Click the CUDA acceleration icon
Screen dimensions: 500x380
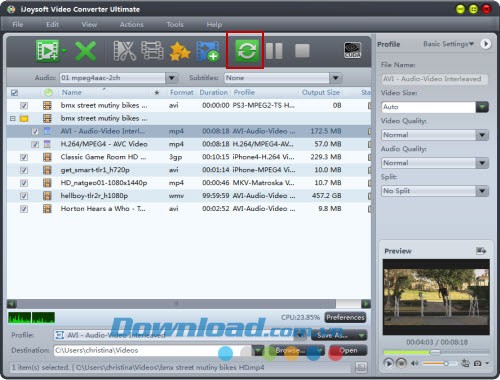click(352, 50)
